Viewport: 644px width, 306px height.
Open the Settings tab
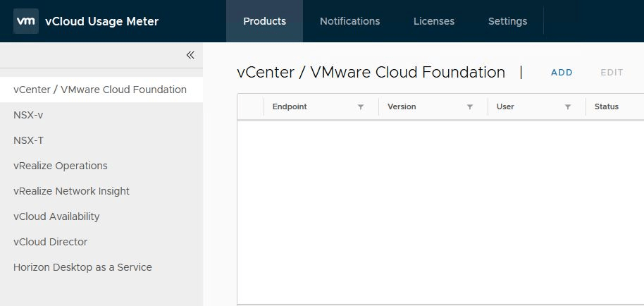[507, 21]
